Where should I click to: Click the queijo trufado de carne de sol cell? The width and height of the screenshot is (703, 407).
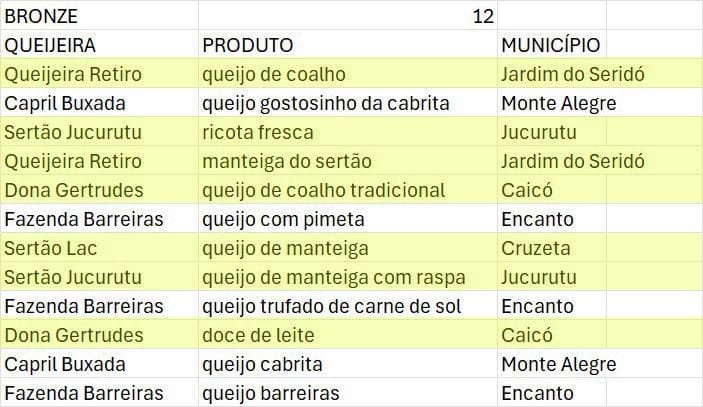[x=330, y=306]
